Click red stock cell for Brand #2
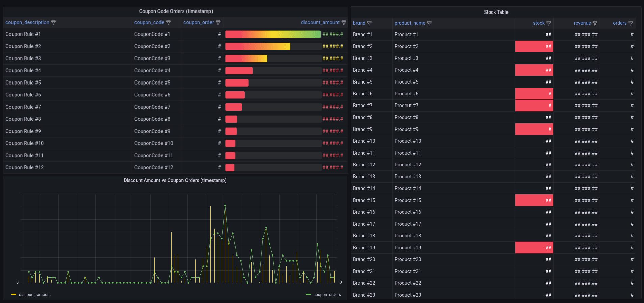Viewport: 644px width, 303px height. tap(534, 46)
